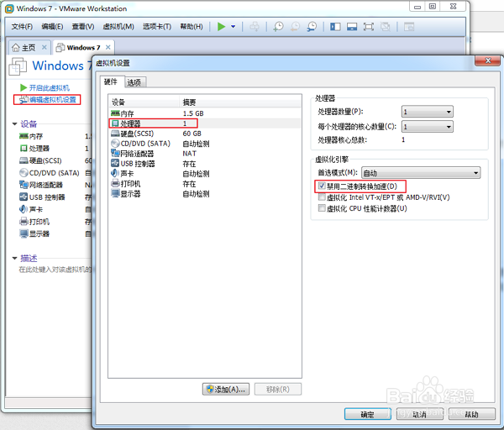The image size is (504, 430).
Task: Click the revert to snapshot icon
Action: click(x=295, y=27)
